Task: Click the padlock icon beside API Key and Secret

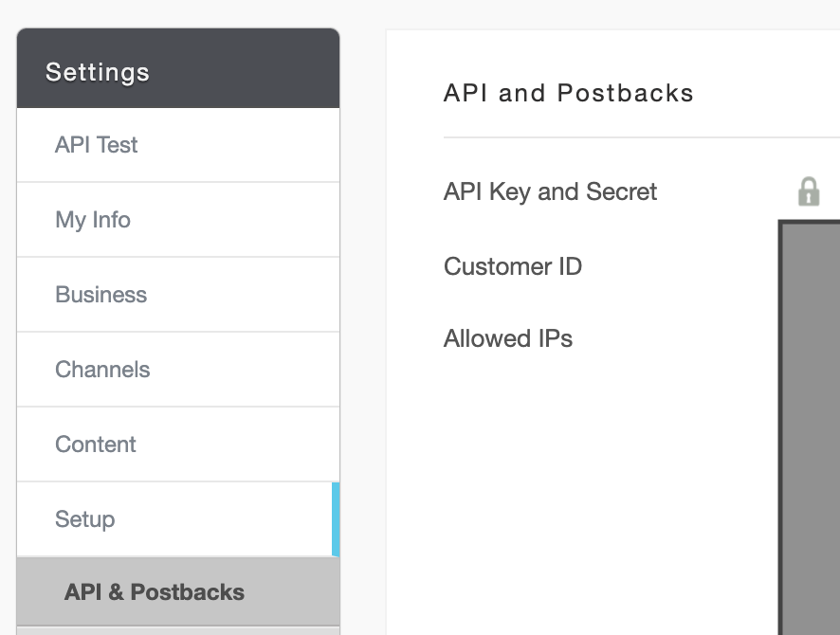Action: 808,191
